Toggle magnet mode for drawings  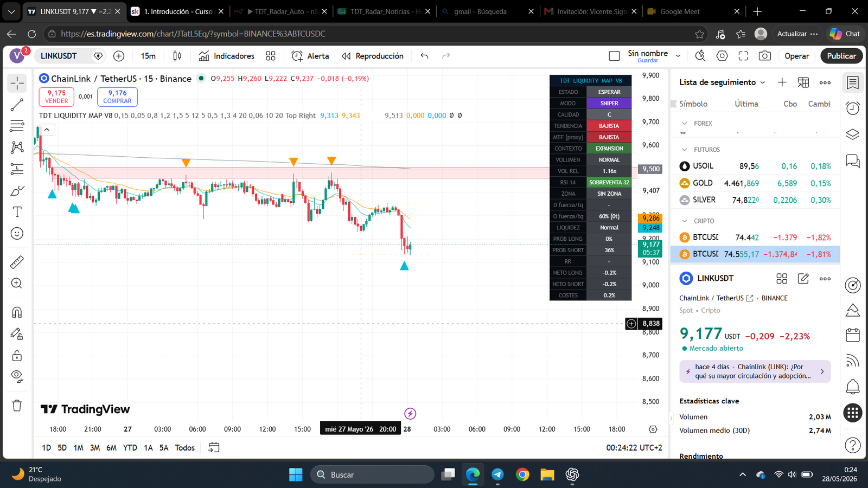click(x=17, y=312)
